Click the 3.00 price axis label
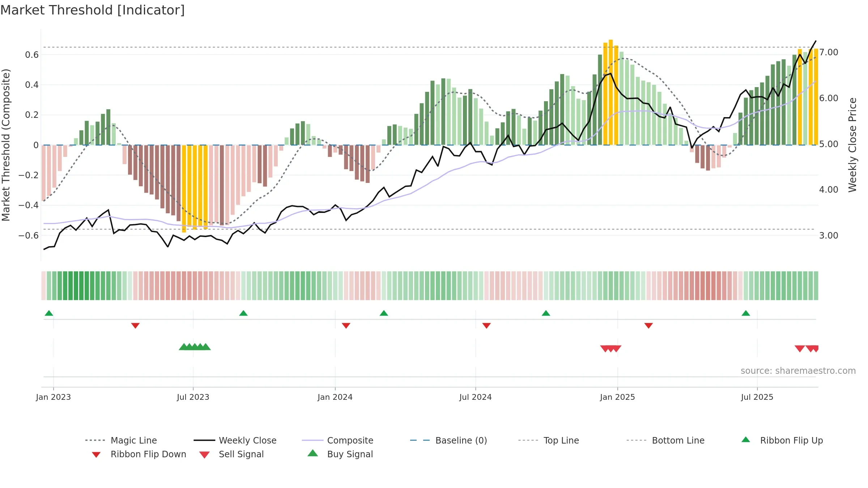The width and height of the screenshot is (868, 488). (829, 236)
